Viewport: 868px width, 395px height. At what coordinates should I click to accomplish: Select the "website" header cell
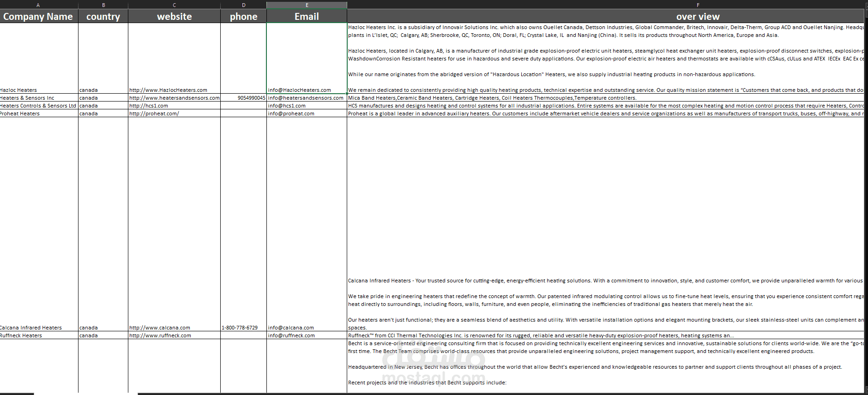pos(174,16)
